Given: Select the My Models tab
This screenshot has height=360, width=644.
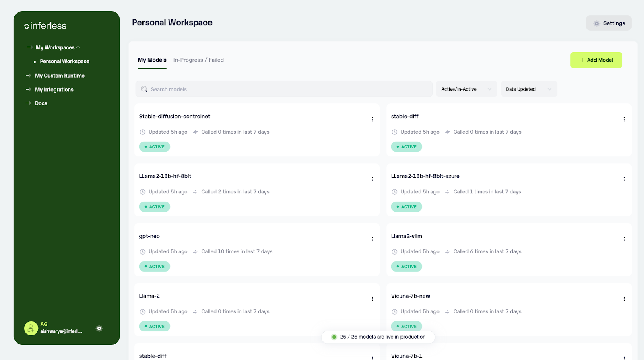Looking at the screenshot, I should [152, 60].
